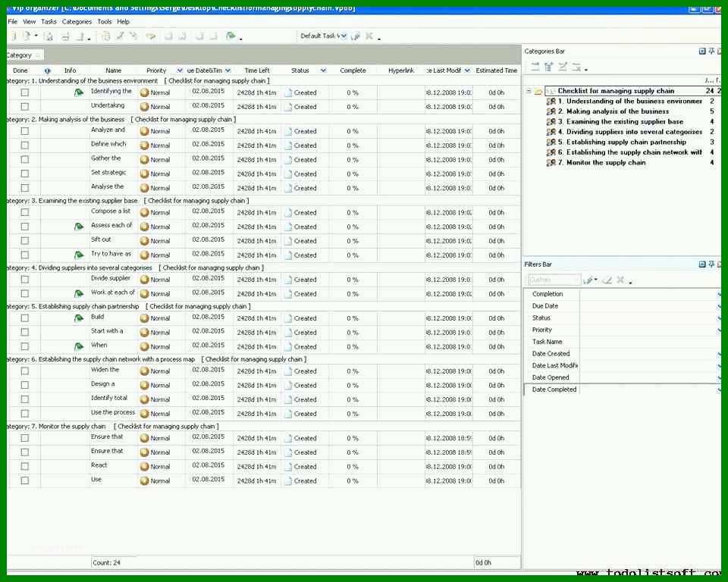The image size is (728, 582).
Task: Open the Tools menu
Action: 105,22
